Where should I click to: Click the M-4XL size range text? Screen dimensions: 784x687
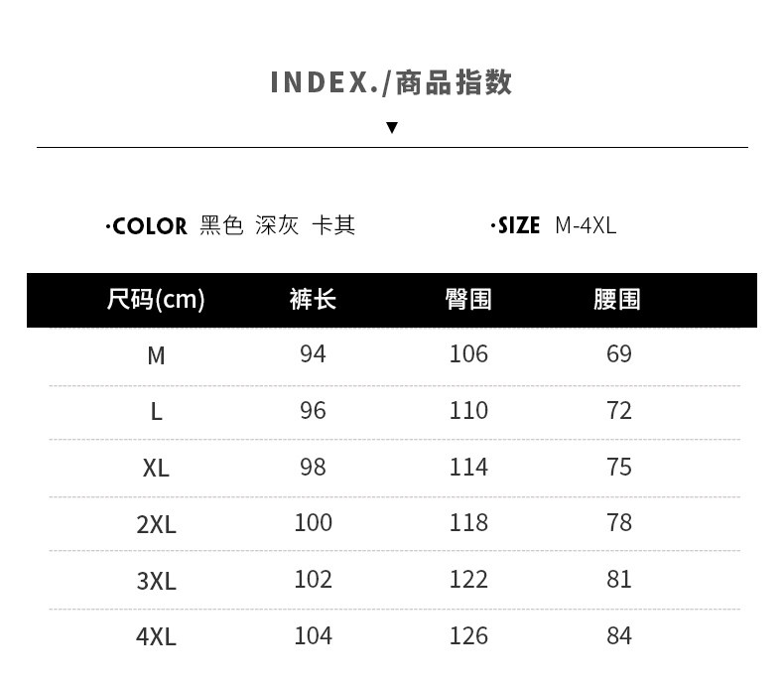coord(586,225)
